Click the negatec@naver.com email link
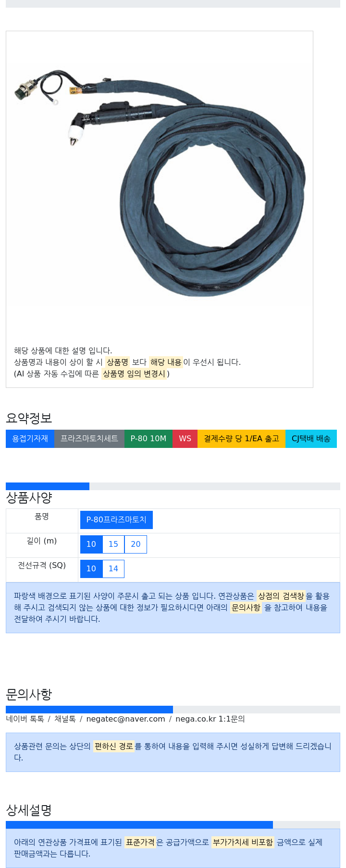The height and width of the screenshot is (868, 346). tap(125, 719)
